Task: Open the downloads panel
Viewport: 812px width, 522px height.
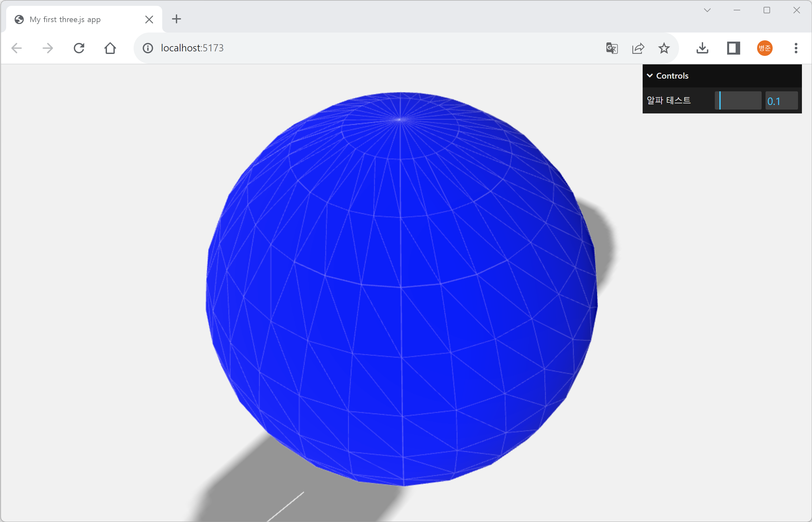Action: coord(702,48)
